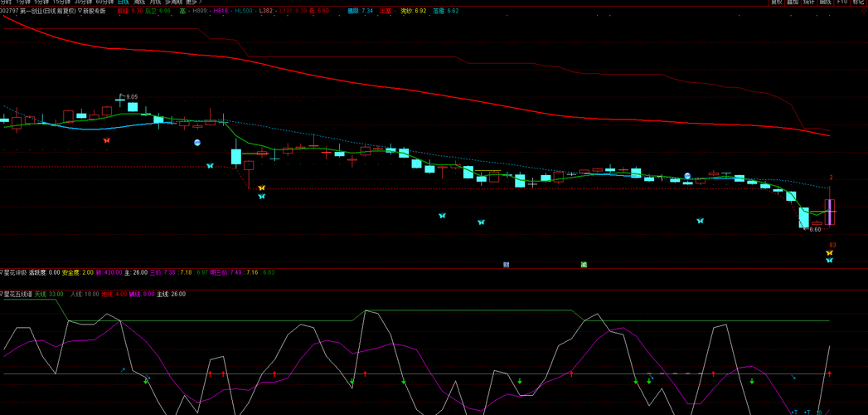The width and height of the screenshot is (868, 415).
Task: Click the 安全度: 2.00 value
Action: click(77, 272)
